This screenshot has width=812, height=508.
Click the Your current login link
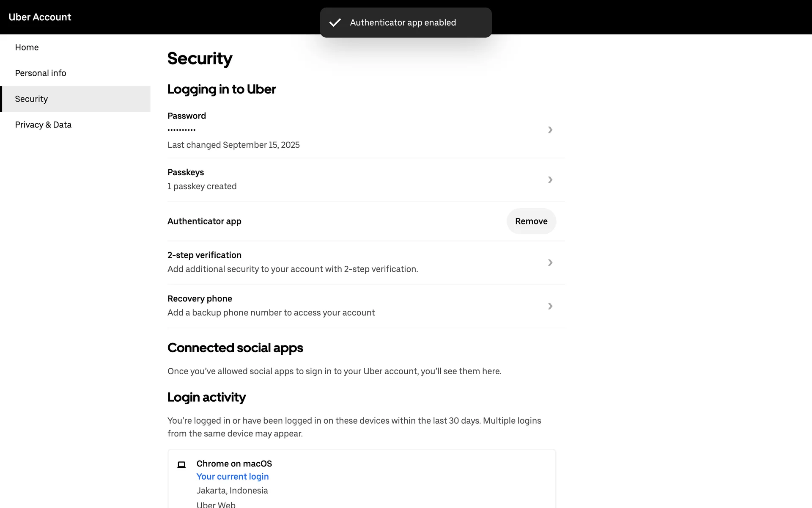tap(233, 477)
